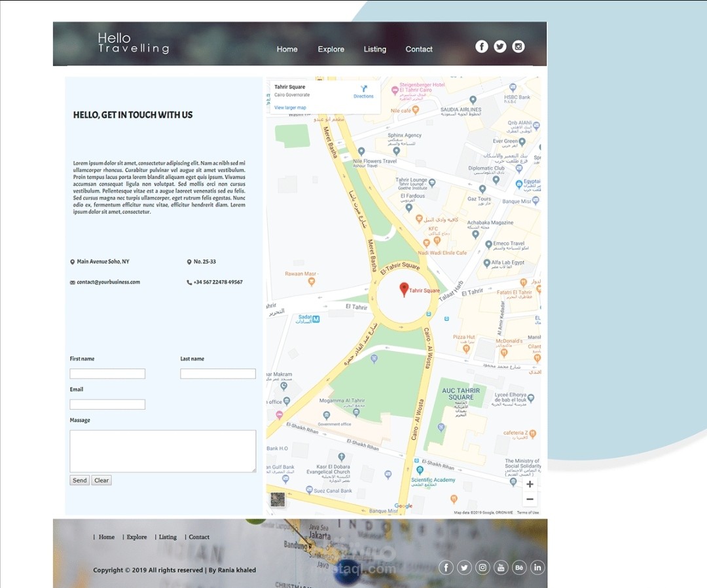Click the KFC restaurant marker
Image resolution: width=707 pixels, height=588 pixels.
pos(437,240)
